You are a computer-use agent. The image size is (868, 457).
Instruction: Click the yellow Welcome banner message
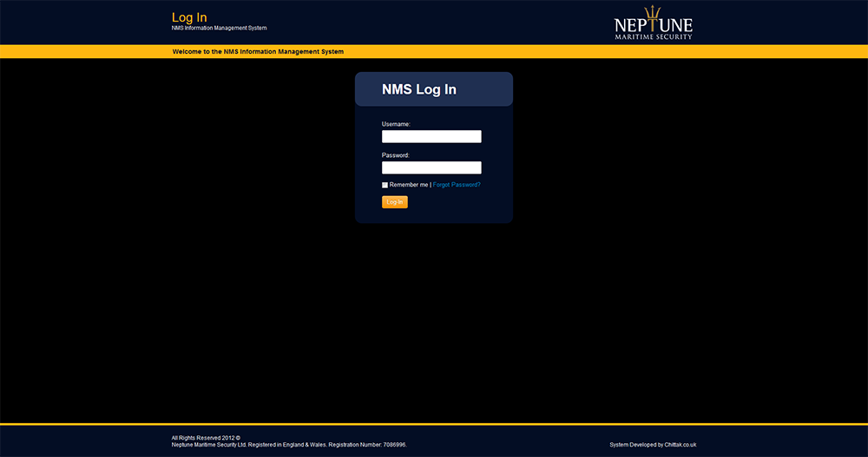pos(258,52)
